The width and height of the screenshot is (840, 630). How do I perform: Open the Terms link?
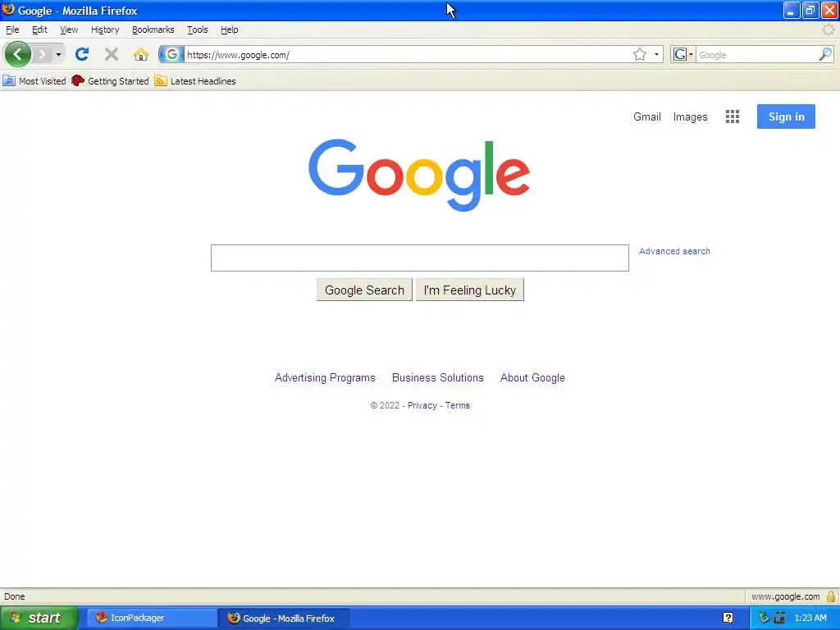tap(458, 405)
